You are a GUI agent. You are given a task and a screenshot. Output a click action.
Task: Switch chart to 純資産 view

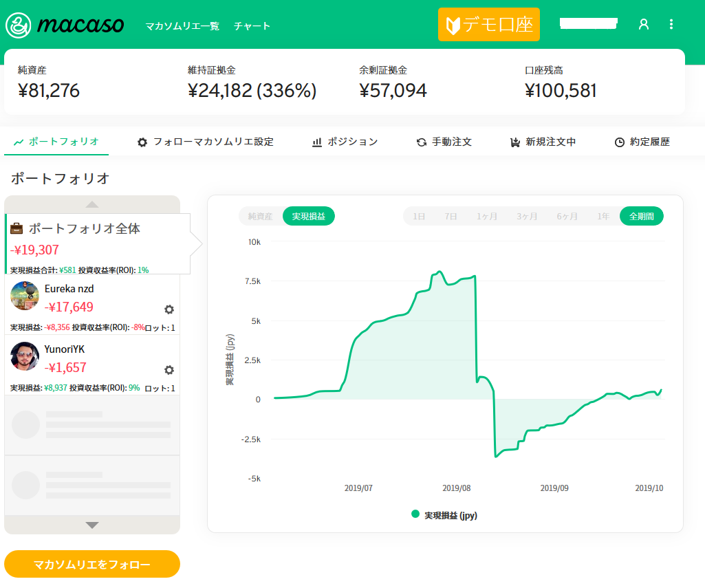pos(261,216)
